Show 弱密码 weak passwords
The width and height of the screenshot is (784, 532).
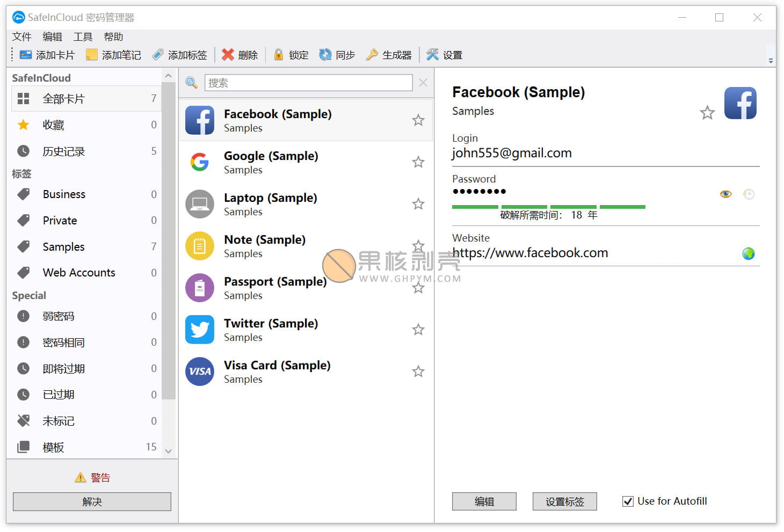coord(86,316)
